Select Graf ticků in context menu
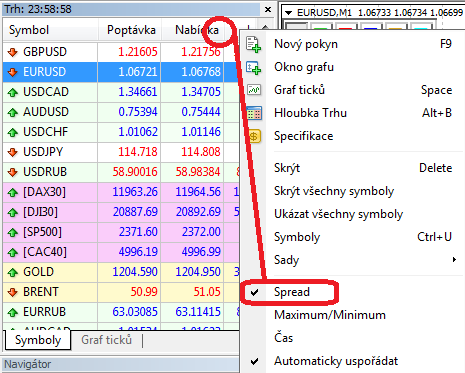 pos(299,90)
